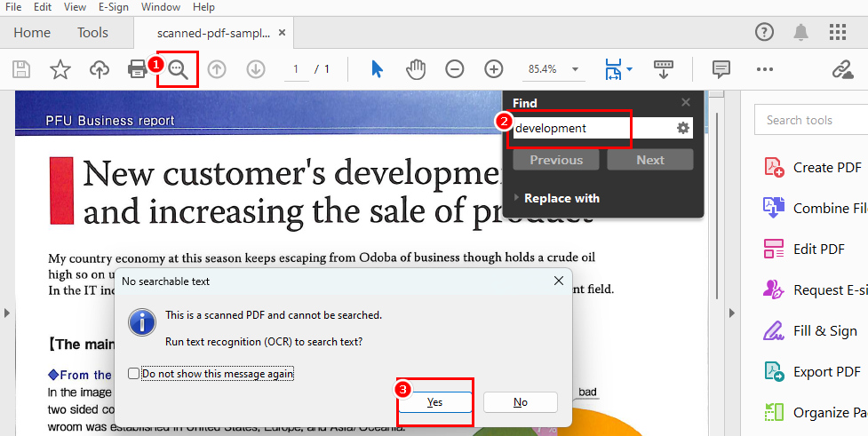This screenshot has width=868, height=436.
Task: Switch to the Home tab
Action: pos(32,33)
